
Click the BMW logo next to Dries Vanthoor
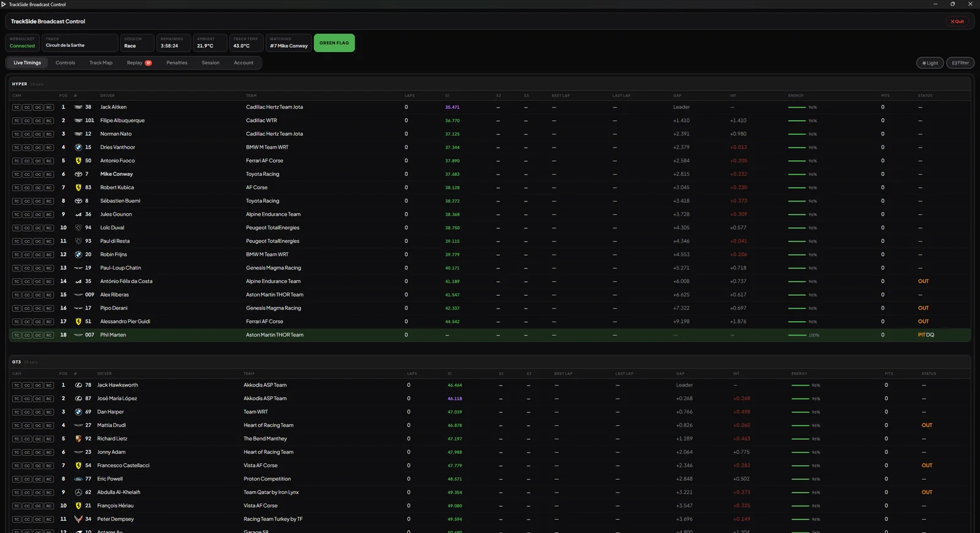(78, 148)
